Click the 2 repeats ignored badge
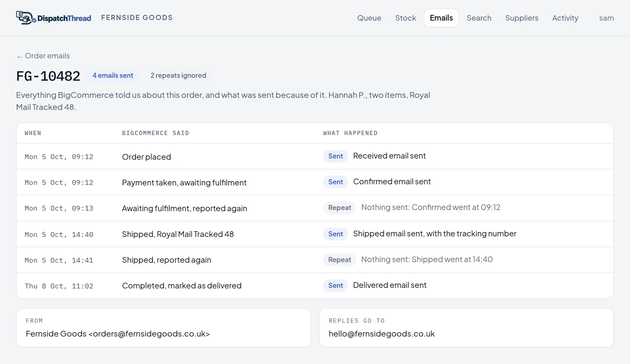The image size is (630, 364). tap(178, 76)
